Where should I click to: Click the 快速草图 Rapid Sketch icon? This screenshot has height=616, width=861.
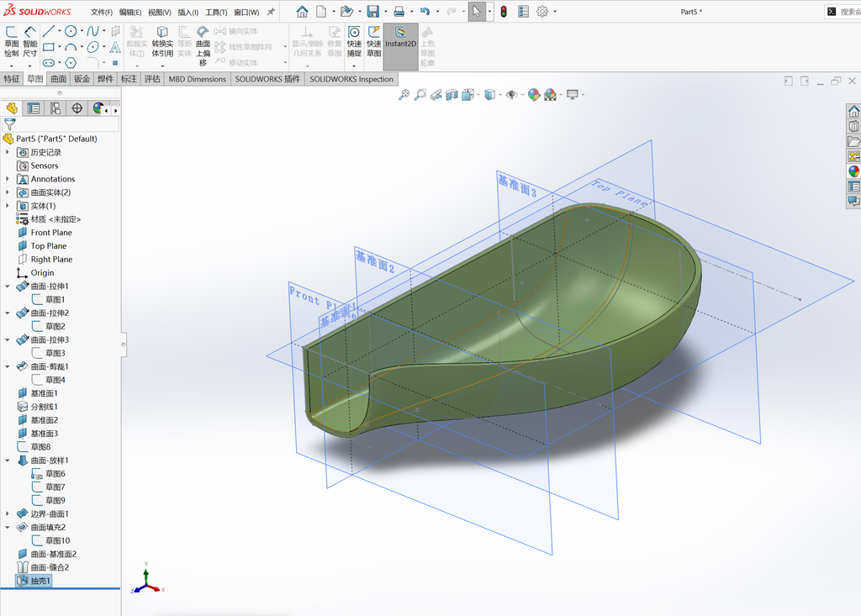(x=374, y=42)
